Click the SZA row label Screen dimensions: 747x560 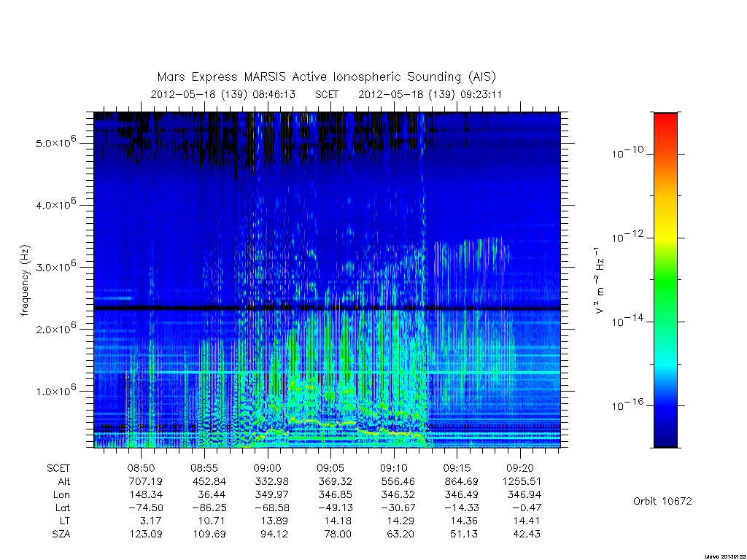tap(61, 534)
